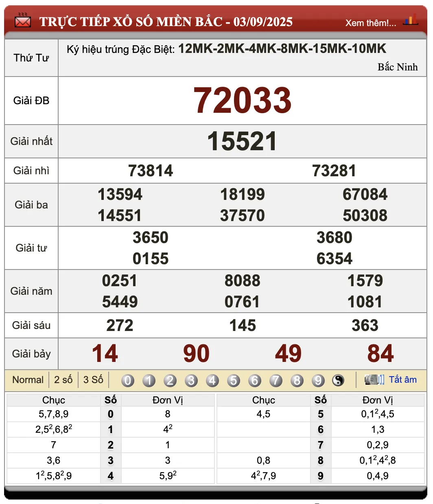The width and height of the screenshot is (433, 504).
Task: Click the Giải ĐB row label
Action: point(31,101)
